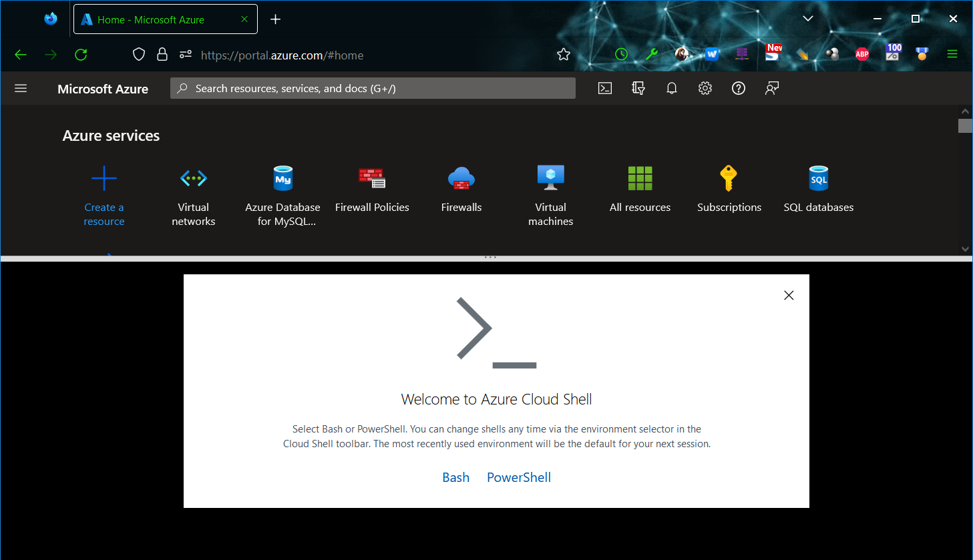Focus the Search resources, services, and docs box

pos(373,88)
